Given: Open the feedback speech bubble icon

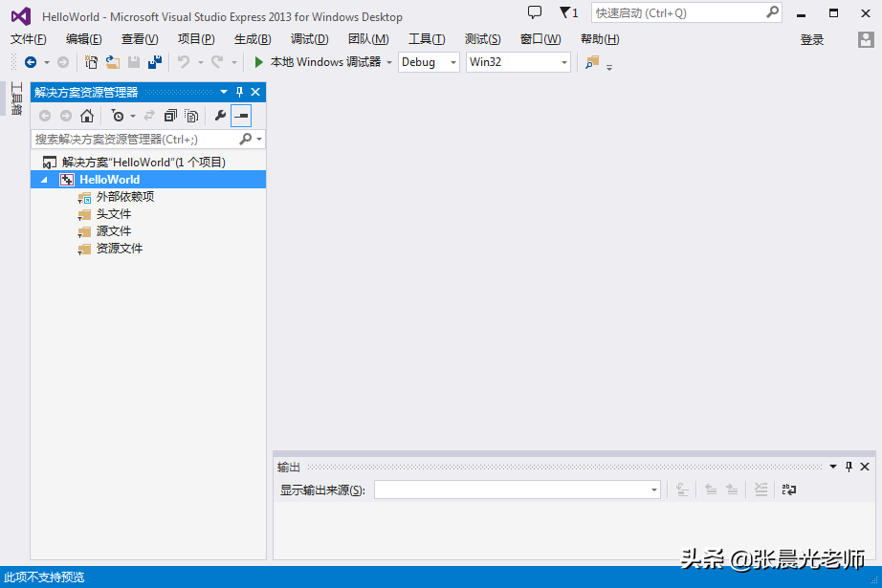Looking at the screenshot, I should tap(535, 12).
